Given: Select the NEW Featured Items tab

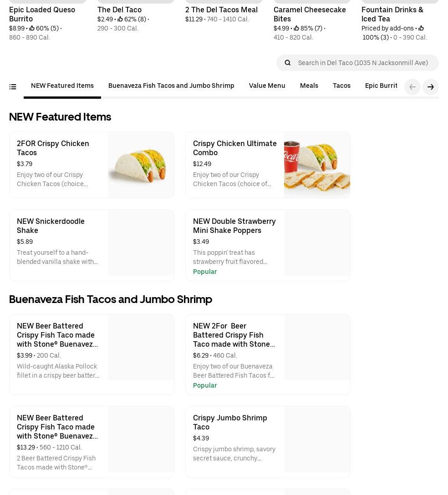Looking at the screenshot, I should pos(62,86).
